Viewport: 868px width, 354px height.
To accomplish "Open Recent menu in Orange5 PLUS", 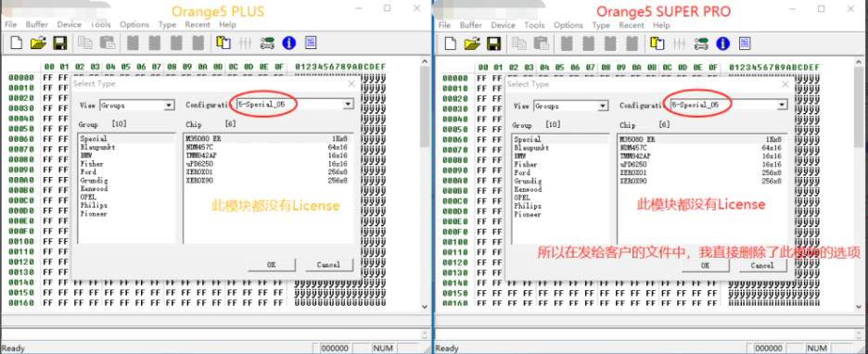I will click(198, 24).
